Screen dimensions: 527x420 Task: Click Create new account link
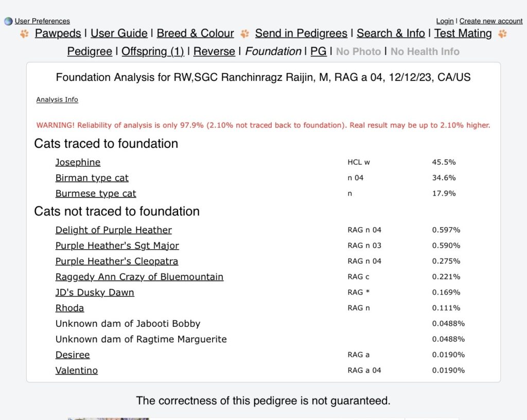pos(490,21)
